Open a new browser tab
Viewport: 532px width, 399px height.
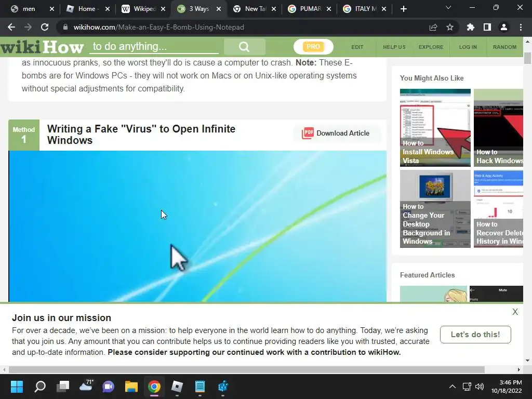(403, 9)
